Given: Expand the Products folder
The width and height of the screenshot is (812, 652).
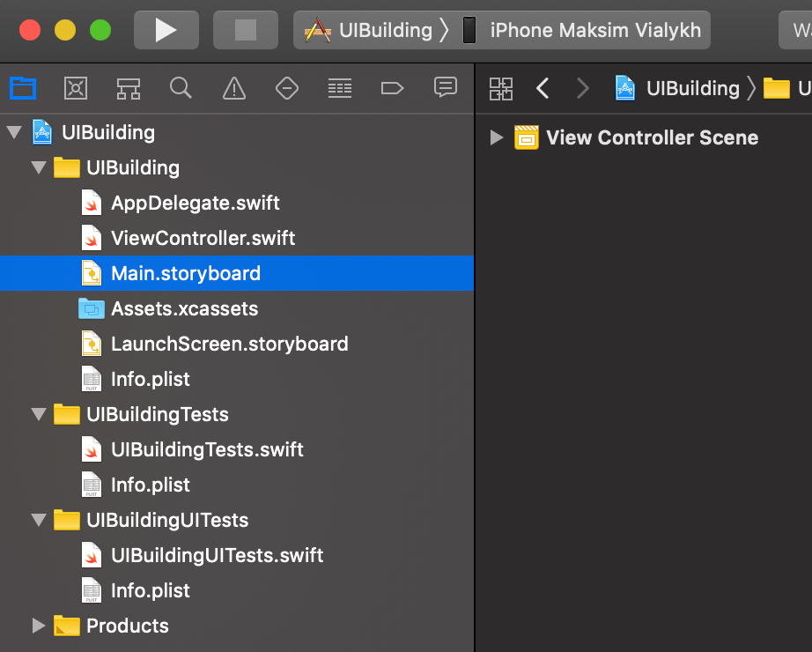Looking at the screenshot, I should click(39, 626).
